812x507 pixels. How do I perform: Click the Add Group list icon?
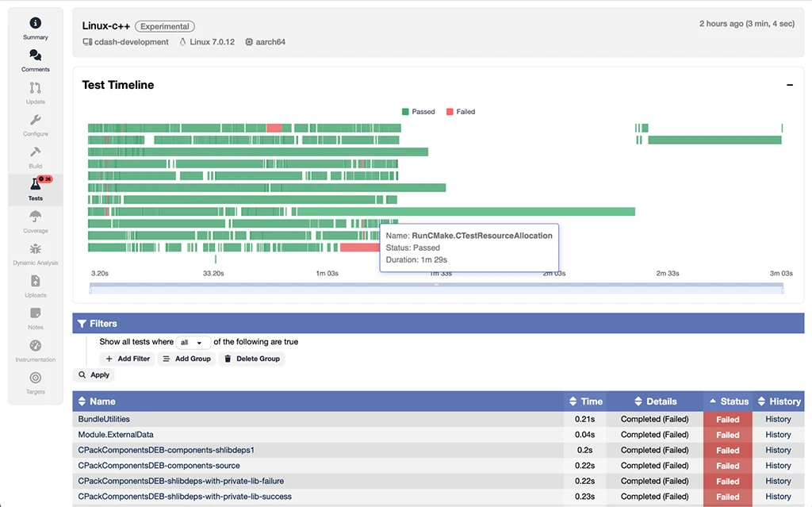click(x=167, y=359)
